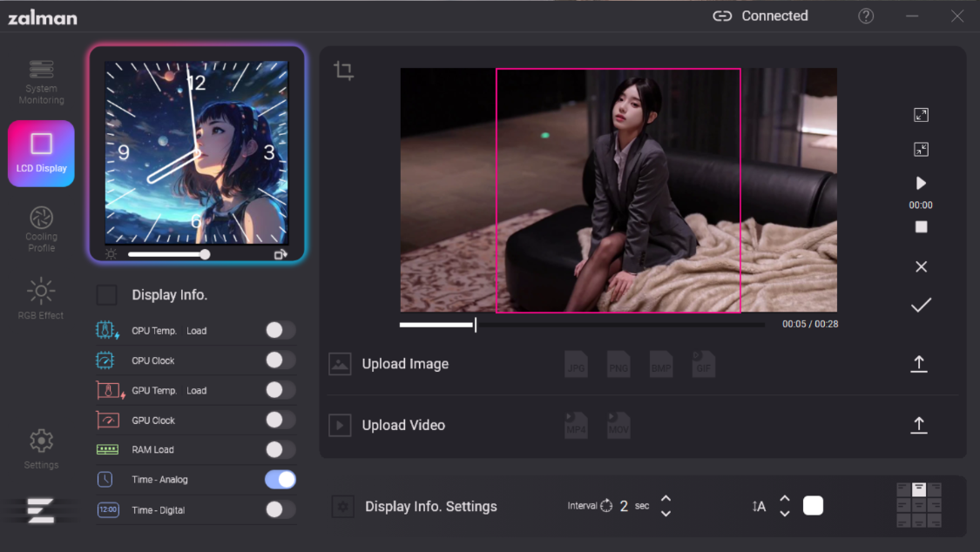Screen dimensions: 980x552
Task: Click the Upload Video play icon
Action: [x=340, y=425]
